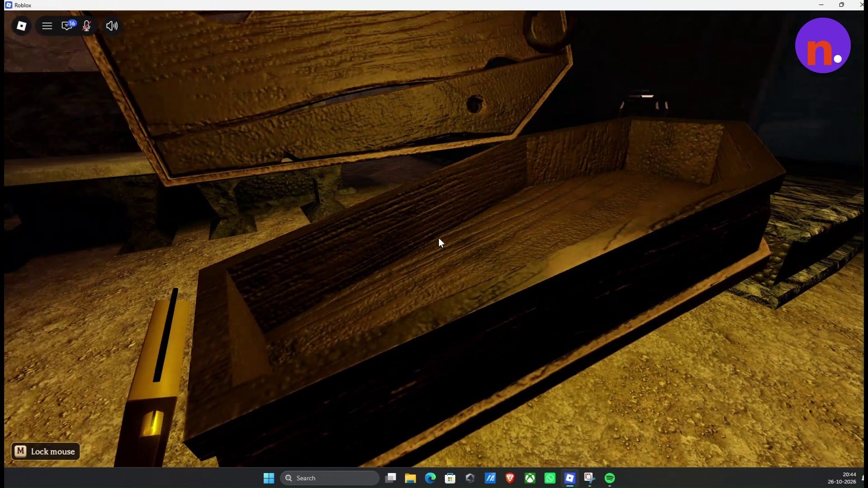Viewport: 868px width, 488px height.
Task: Launch Microsoft Edge from the taskbar
Action: click(x=430, y=478)
